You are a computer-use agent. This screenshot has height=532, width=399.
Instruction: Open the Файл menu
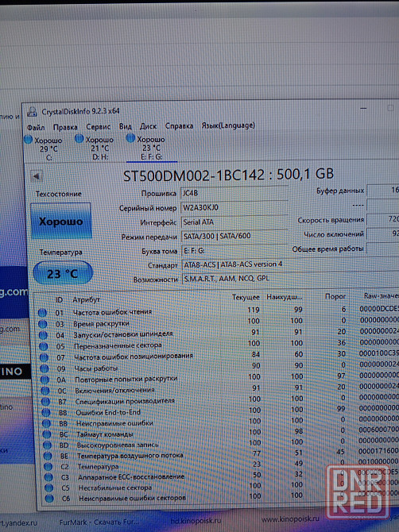point(36,128)
